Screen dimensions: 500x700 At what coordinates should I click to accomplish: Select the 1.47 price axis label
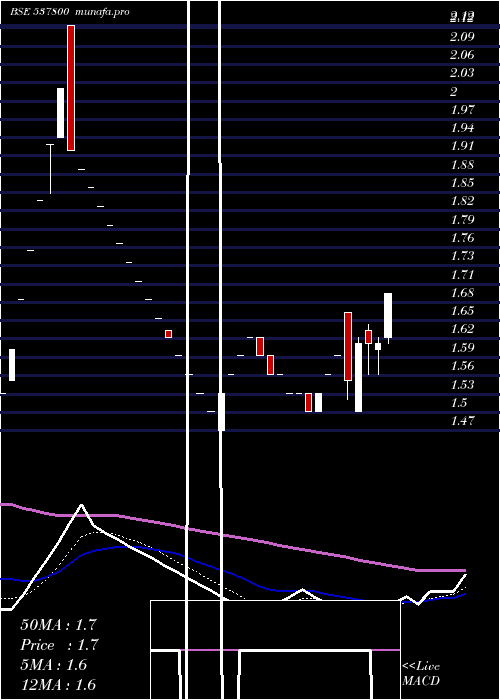(462, 421)
